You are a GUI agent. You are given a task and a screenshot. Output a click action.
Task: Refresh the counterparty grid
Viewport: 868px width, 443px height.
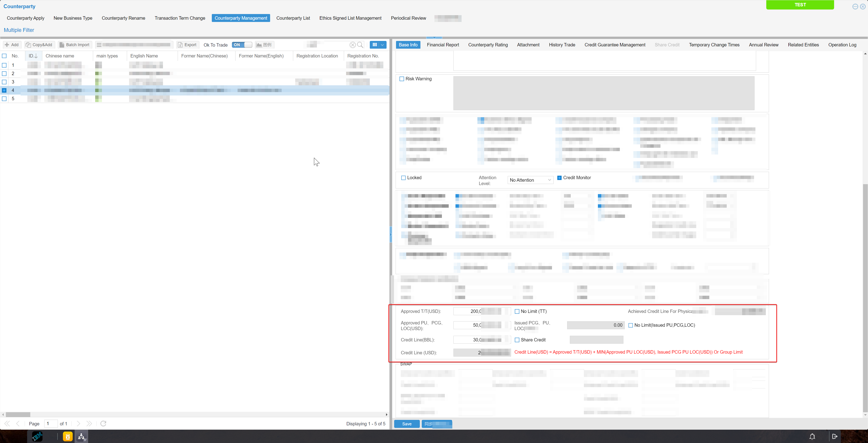104,424
